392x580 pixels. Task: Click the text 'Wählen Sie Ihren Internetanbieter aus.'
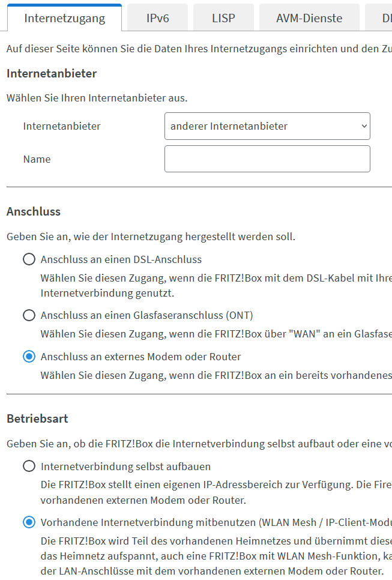pyautogui.click(x=97, y=98)
